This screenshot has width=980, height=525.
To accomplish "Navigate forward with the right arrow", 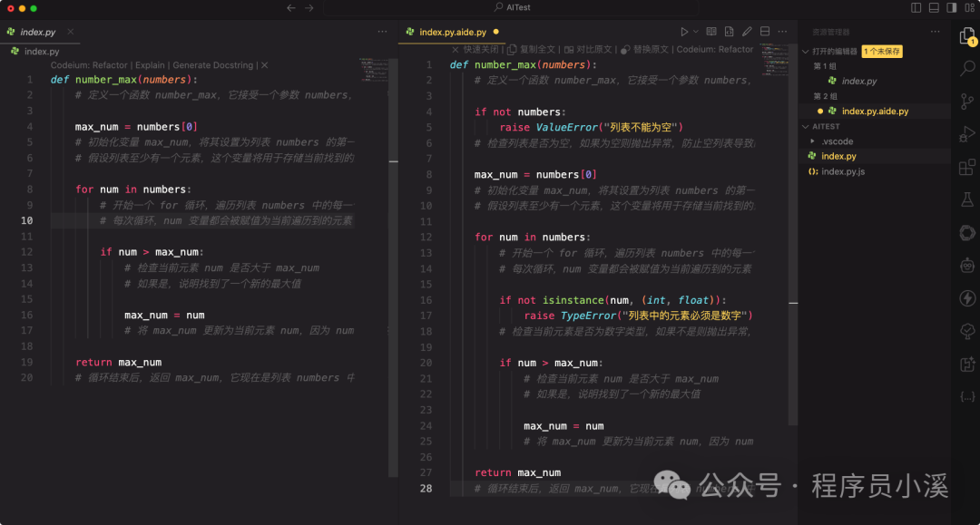I will (x=309, y=7).
